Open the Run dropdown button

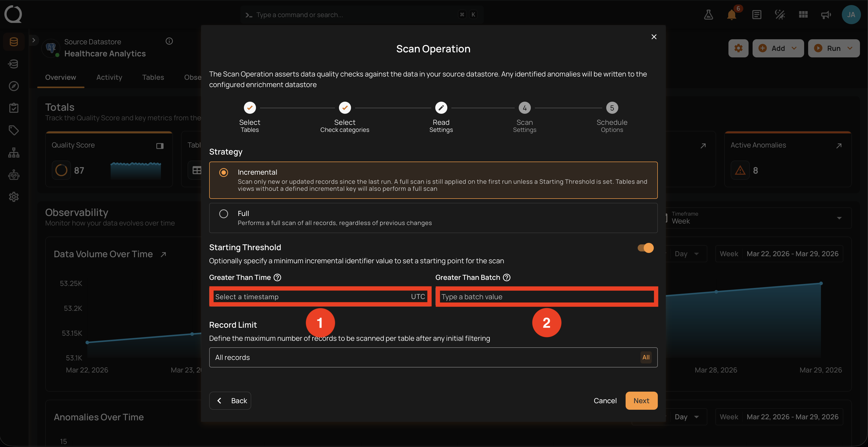tap(834, 48)
